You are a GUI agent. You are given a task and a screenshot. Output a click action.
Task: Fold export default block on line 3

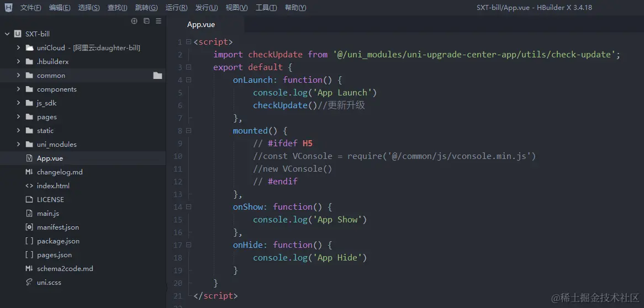coord(188,67)
